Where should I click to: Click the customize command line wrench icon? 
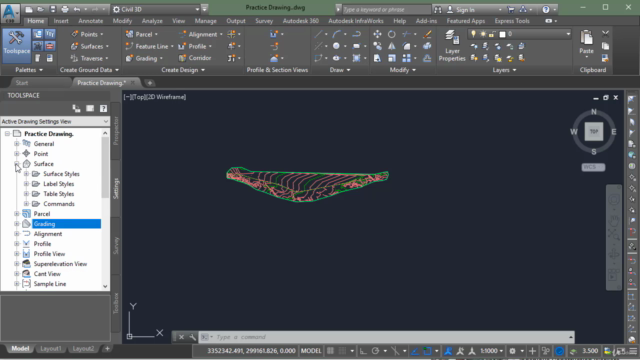192,337
